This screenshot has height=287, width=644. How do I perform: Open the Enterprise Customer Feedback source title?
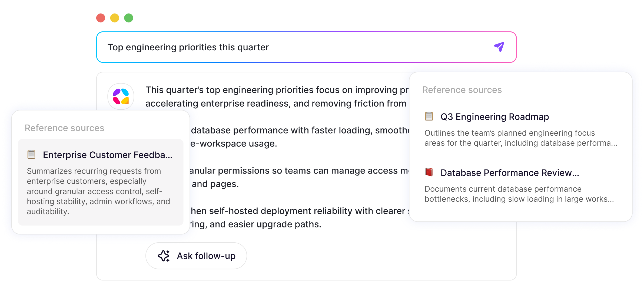point(108,155)
